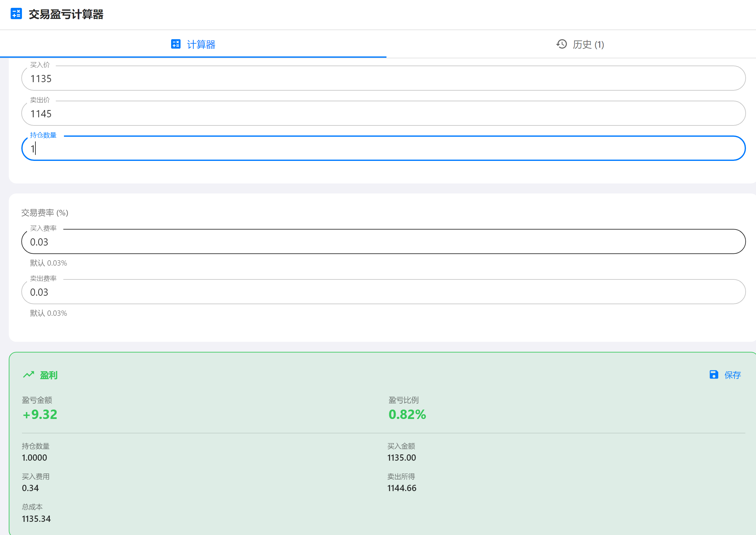The height and width of the screenshot is (535, 756).
Task: Click the calculator app logo icon
Action: click(16, 14)
